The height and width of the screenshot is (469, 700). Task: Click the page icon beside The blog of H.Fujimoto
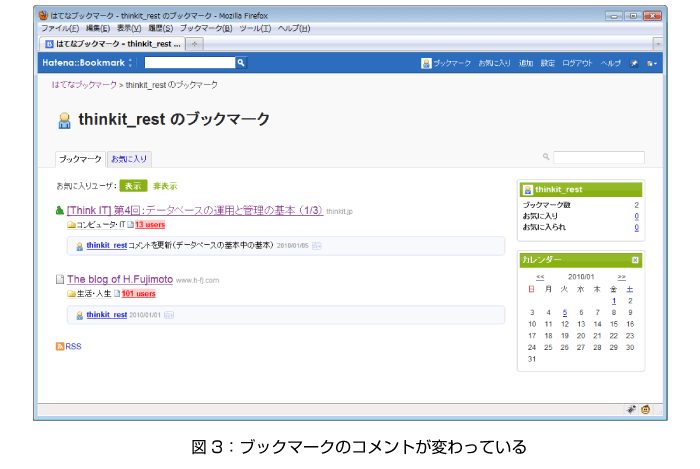pos(60,279)
